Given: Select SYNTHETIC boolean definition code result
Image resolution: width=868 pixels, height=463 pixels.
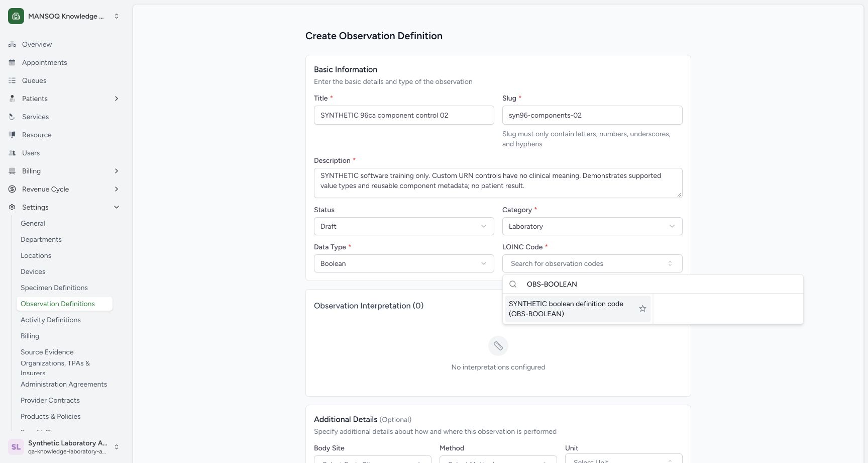Looking at the screenshot, I should tap(578, 309).
